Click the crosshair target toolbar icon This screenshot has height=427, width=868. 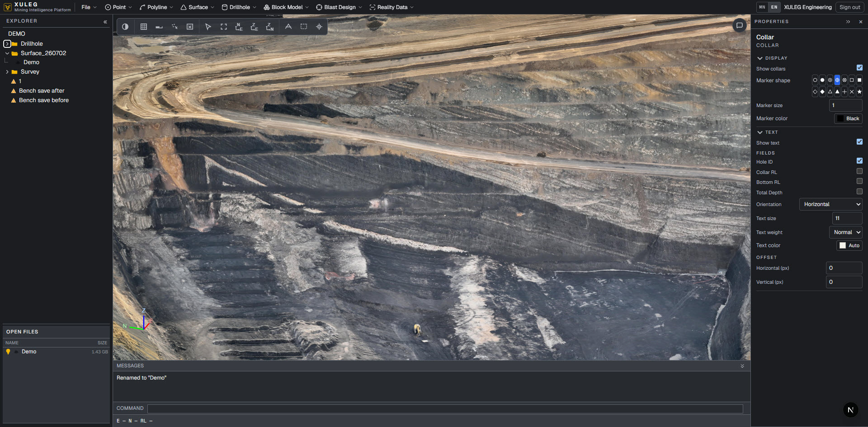click(x=319, y=27)
